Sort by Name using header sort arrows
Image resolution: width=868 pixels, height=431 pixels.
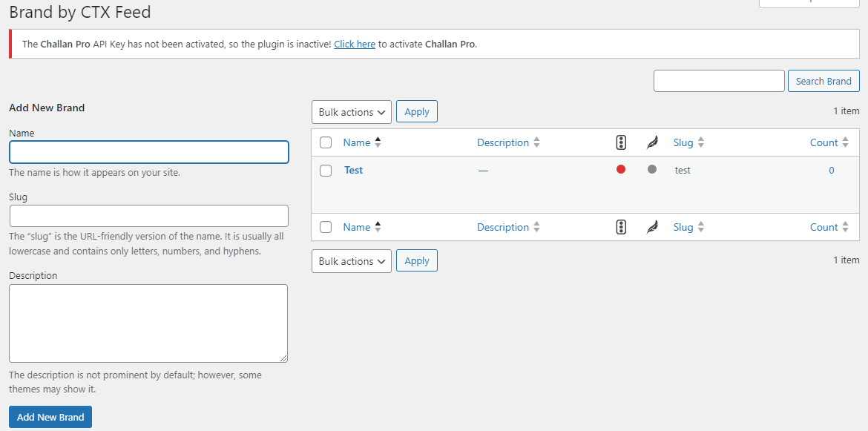coord(378,142)
